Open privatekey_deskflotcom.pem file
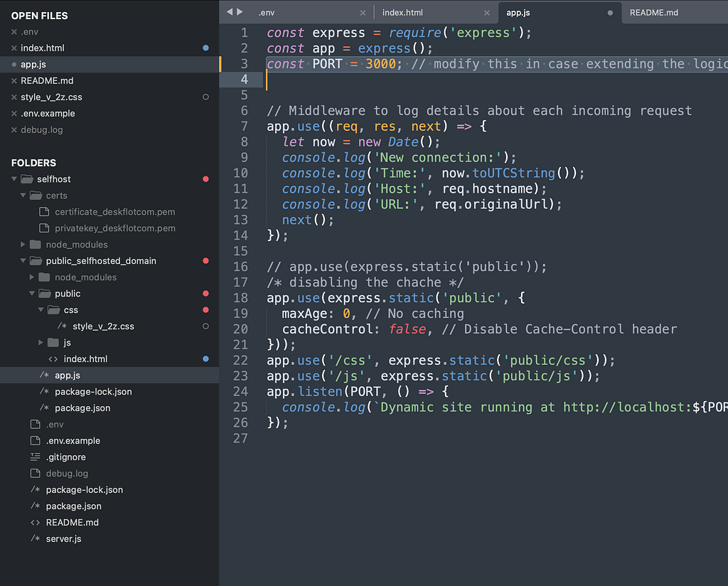The height and width of the screenshot is (586, 728). coord(115,228)
